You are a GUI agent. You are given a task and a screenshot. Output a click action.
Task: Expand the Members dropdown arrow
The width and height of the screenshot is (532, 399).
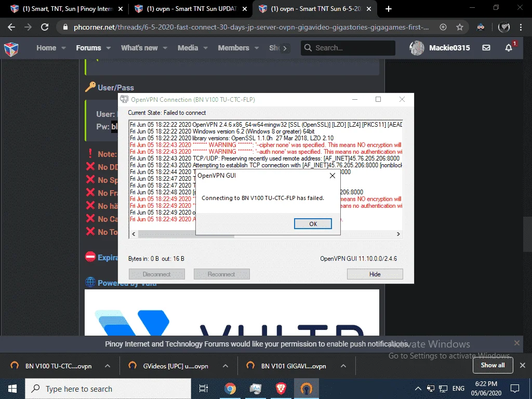click(x=257, y=48)
